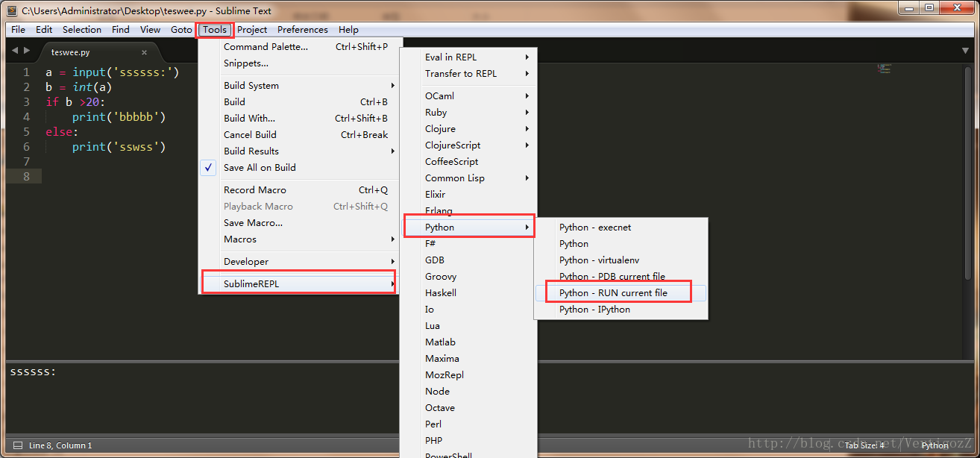Viewport: 980px width, 458px height.
Task: Open the Project menu
Action: pos(252,30)
